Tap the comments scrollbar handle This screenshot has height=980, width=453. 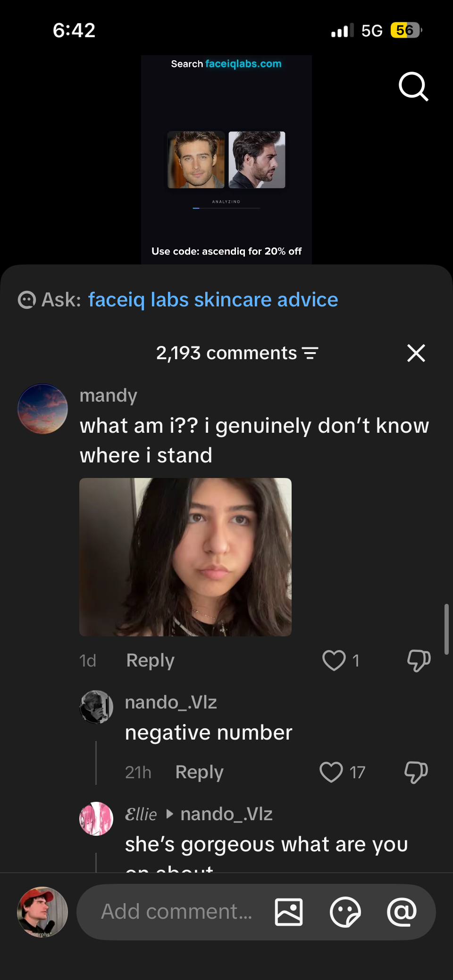click(x=446, y=629)
